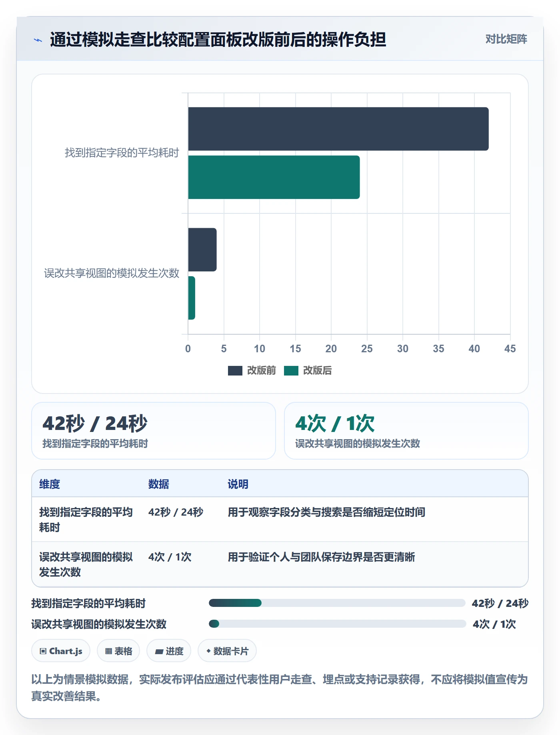Click the x-axis tick label 25
Viewport: 560px width, 735px height.
(367, 349)
